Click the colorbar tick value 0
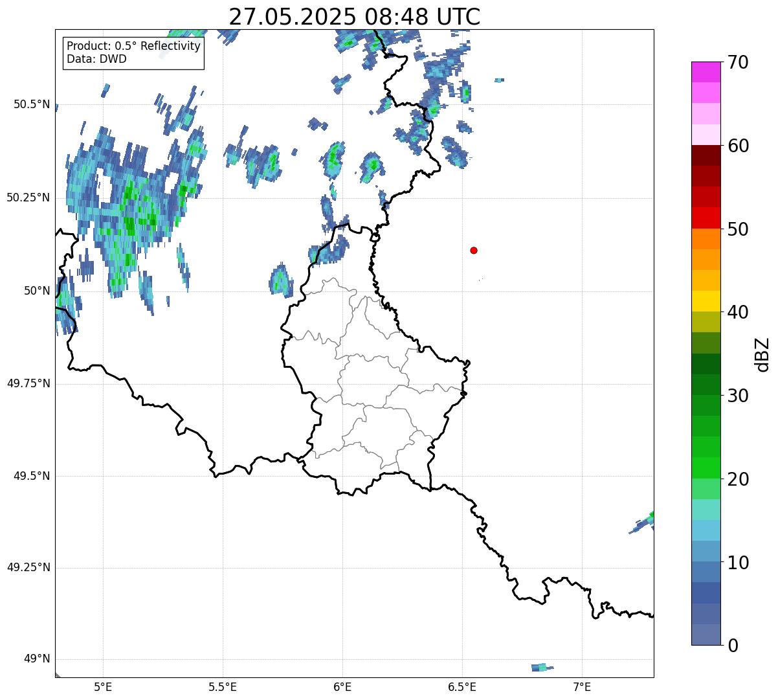 click(x=732, y=646)
